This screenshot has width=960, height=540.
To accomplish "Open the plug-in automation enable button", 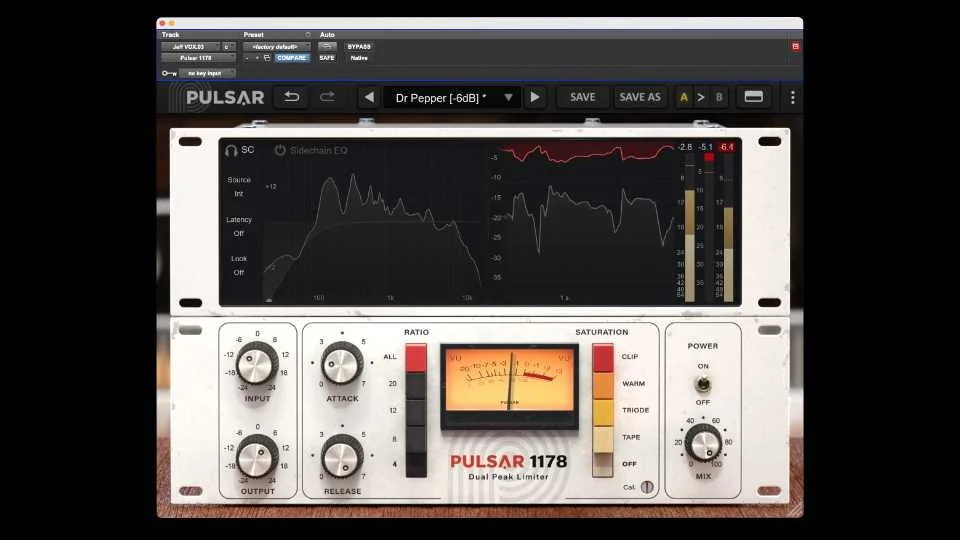I will pos(327,47).
